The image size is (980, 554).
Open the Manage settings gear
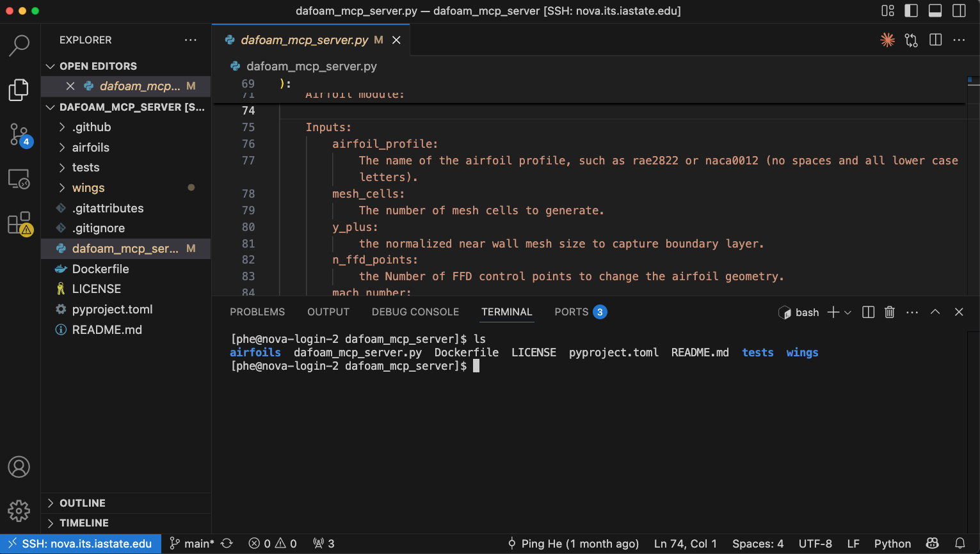(x=19, y=510)
